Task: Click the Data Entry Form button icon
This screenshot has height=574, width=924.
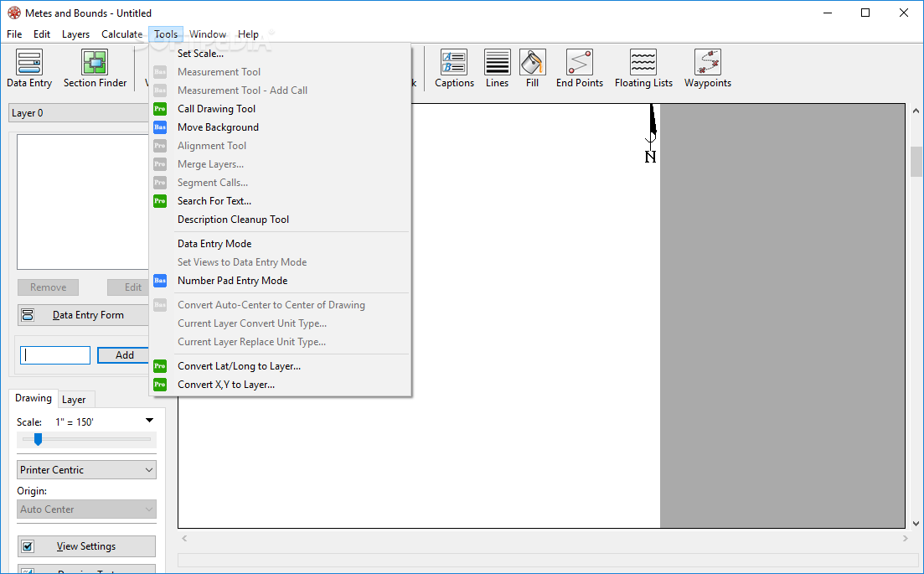Action: pyautogui.click(x=28, y=315)
